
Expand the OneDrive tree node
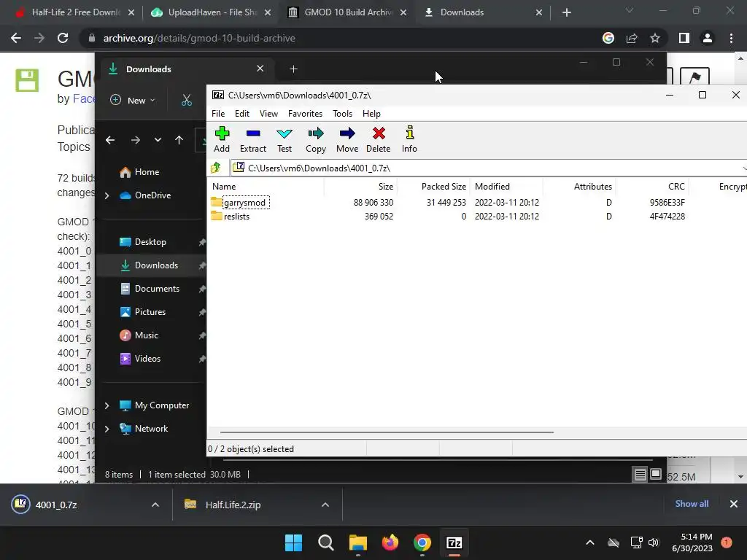[107, 195]
